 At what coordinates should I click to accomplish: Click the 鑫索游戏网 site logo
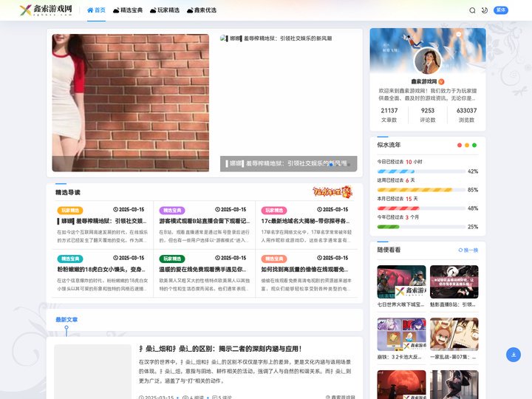(x=46, y=10)
